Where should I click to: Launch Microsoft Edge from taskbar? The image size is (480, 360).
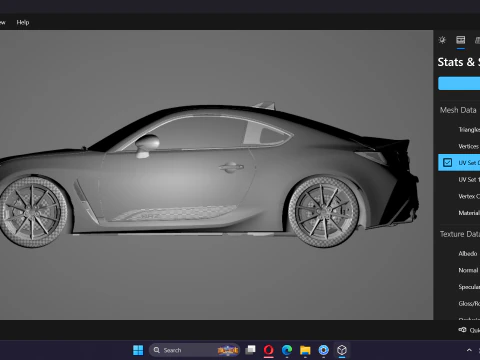(287, 350)
